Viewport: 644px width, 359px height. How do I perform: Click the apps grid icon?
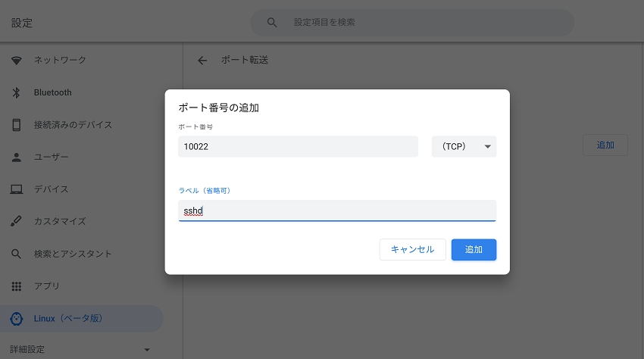[x=17, y=286]
